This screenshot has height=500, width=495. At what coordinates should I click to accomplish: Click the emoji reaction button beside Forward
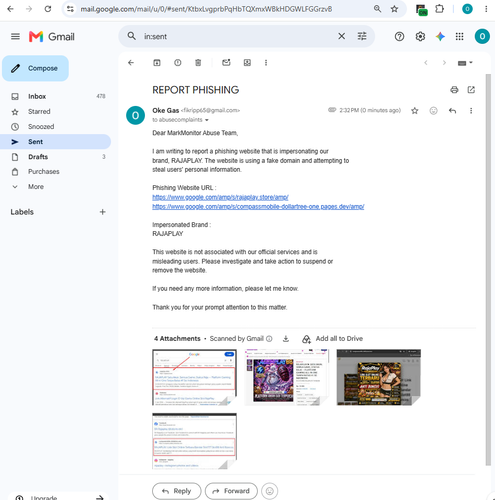click(270, 491)
